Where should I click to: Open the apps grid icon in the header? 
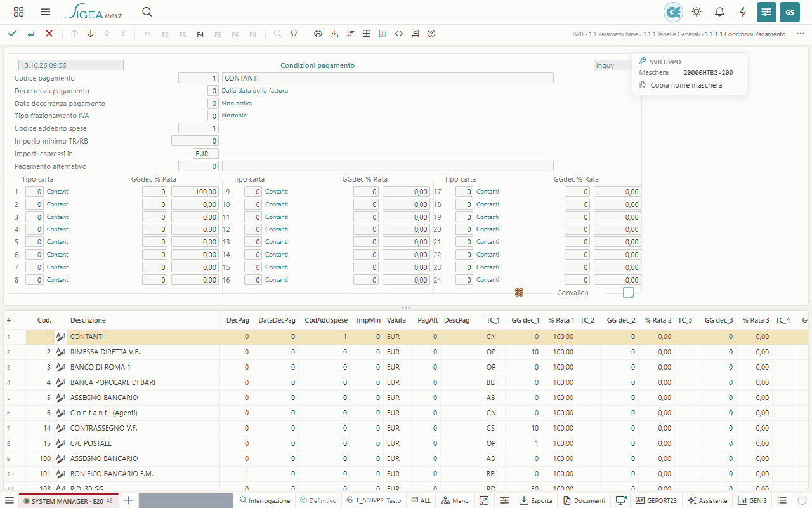pos(18,12)
